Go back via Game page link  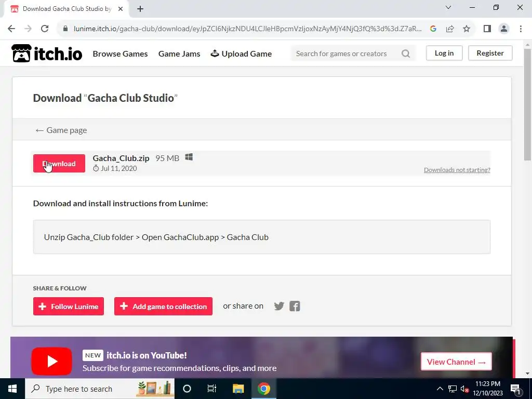pos(61,130)
